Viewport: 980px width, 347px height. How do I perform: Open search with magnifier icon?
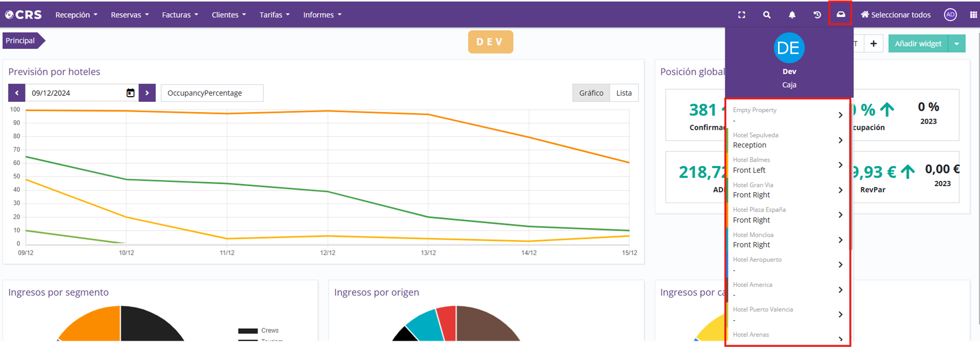tap(767, 15)
